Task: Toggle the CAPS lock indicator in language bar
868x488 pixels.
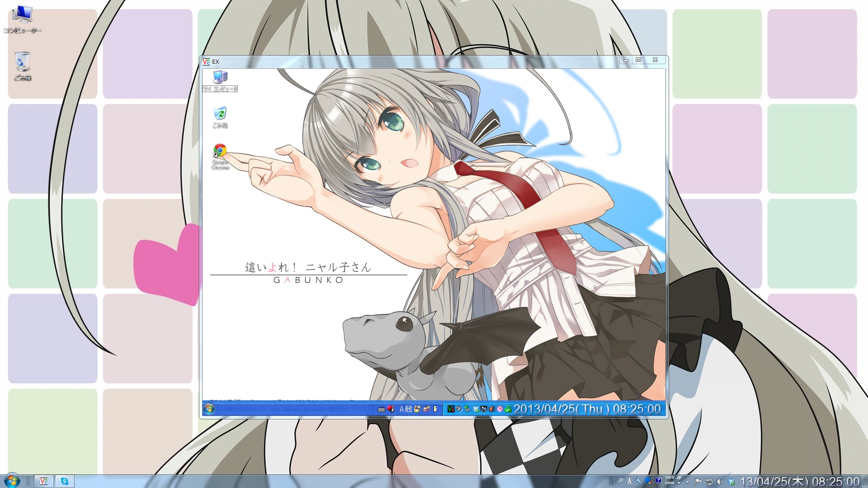Action: (670, 478)
